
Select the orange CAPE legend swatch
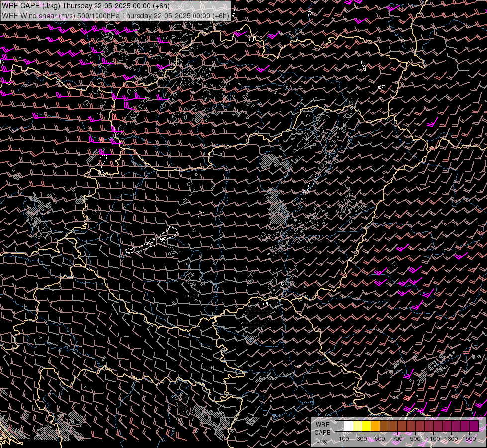coord(375,426)
